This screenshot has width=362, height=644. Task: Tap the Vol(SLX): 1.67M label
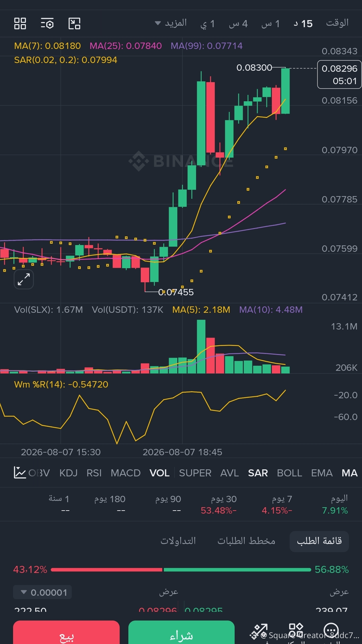pos(48,310)
